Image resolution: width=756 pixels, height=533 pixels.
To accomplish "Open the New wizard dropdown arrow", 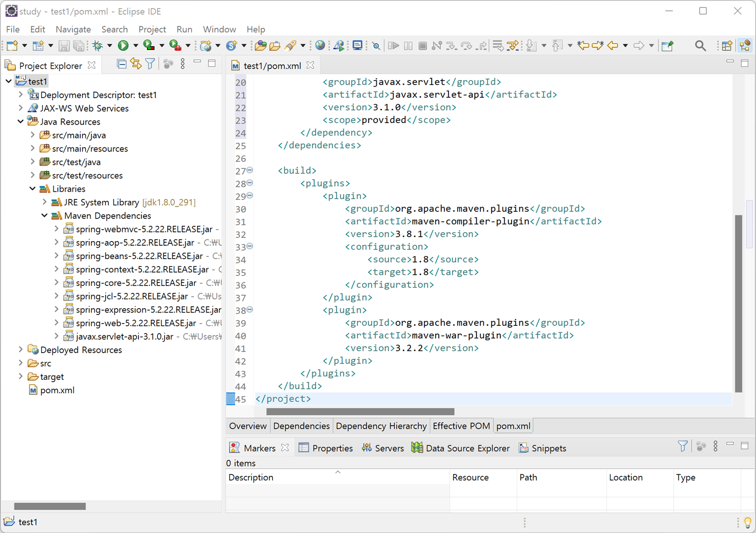I will pyautogui.click(x=24, y=46).
